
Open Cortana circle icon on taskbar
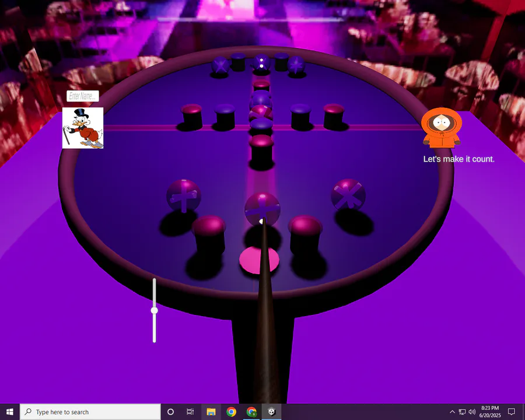(170, 412)
